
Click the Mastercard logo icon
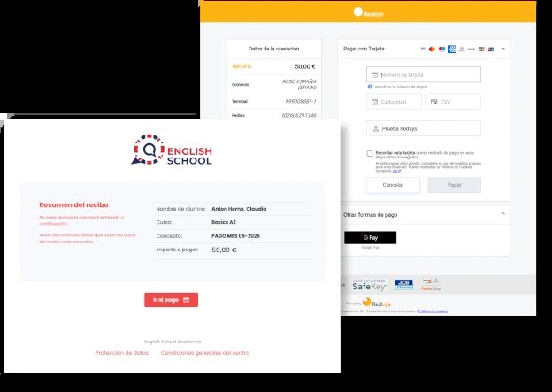(x=432, y=50)
